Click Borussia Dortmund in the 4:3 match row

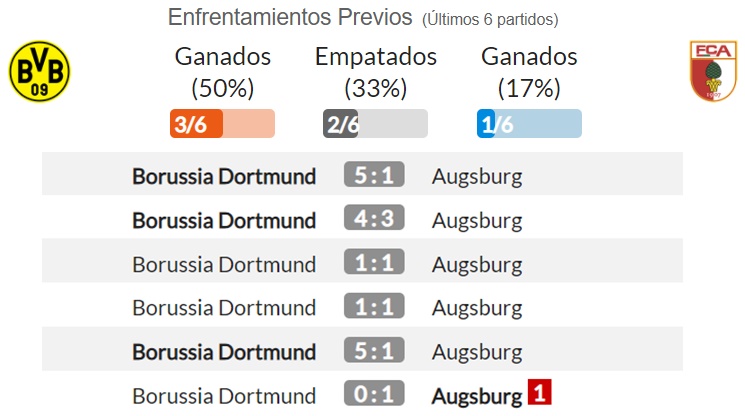point(224,220)
